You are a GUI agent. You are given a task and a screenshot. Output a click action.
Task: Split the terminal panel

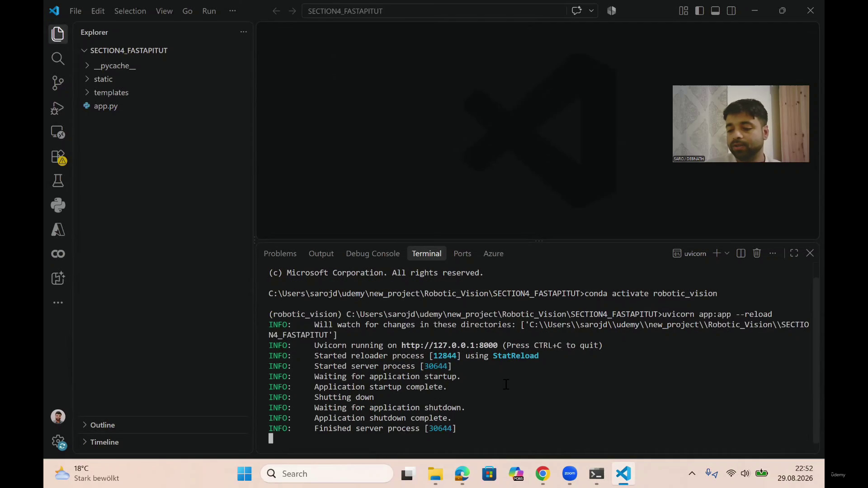(x=741, y=253)
